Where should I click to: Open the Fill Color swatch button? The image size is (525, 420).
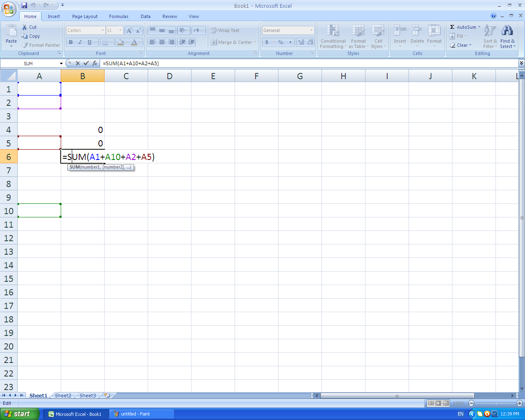click(x=120, y=42)
